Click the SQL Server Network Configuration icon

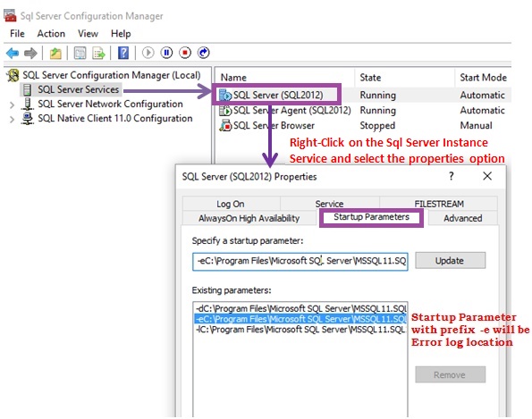27,104
